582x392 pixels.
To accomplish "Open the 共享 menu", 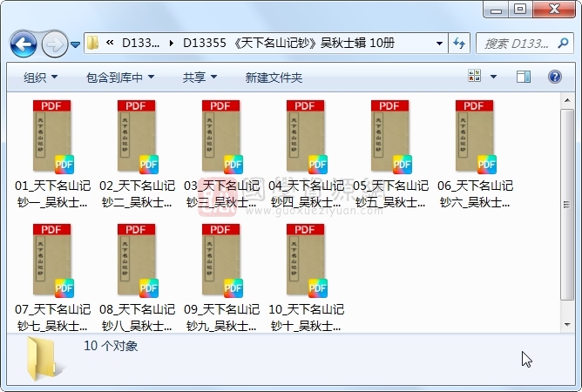I will (x=200, y=78).
